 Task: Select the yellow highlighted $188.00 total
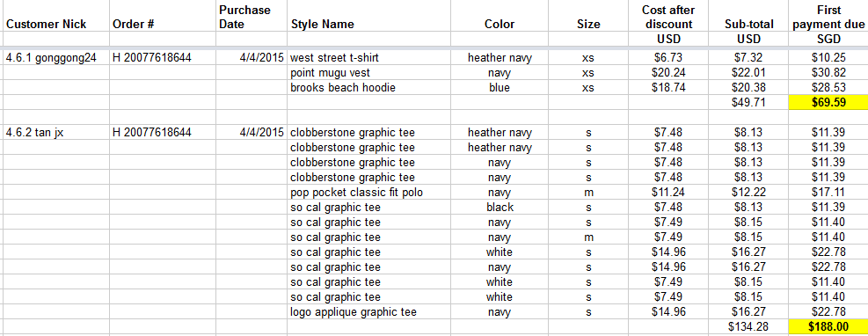(x=828, y=326)
